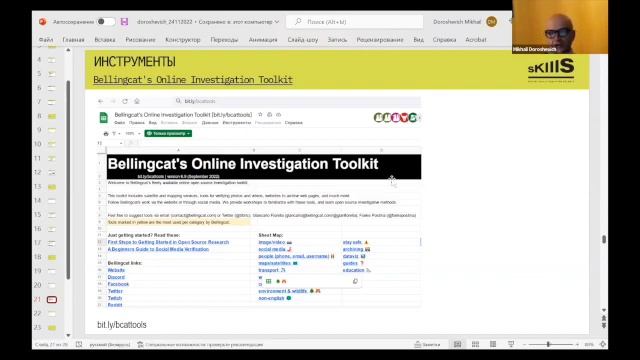Screen dimensions: 640x360
Task: Open the Acrobat ribbon tab
Action: point(476,40)
